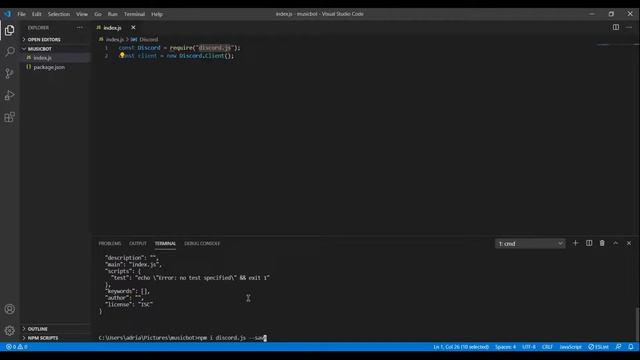Click the line and column status indicator
This screenshot has width=640, height=360.
pos(461,347)
